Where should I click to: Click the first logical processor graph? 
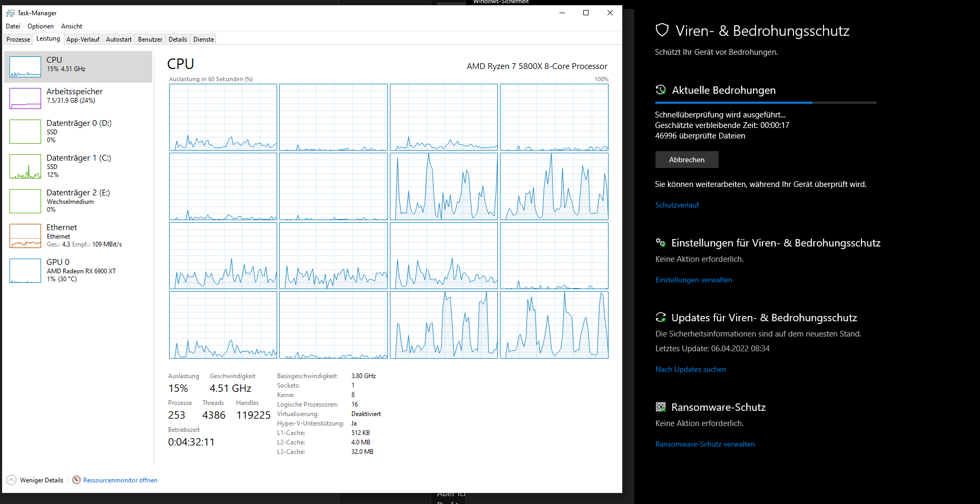click(223, 117)
